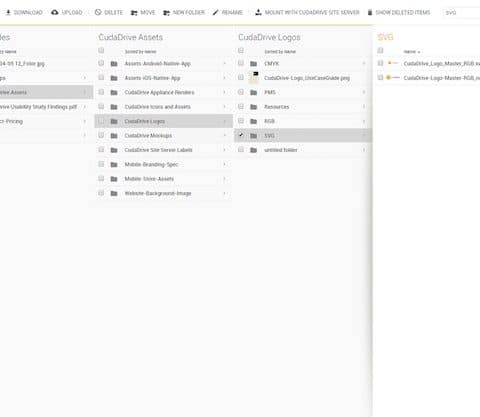Click folder icon of Mobile-Branding-Spec
Viewport: 480px width, 417px height.
(114, 165)
